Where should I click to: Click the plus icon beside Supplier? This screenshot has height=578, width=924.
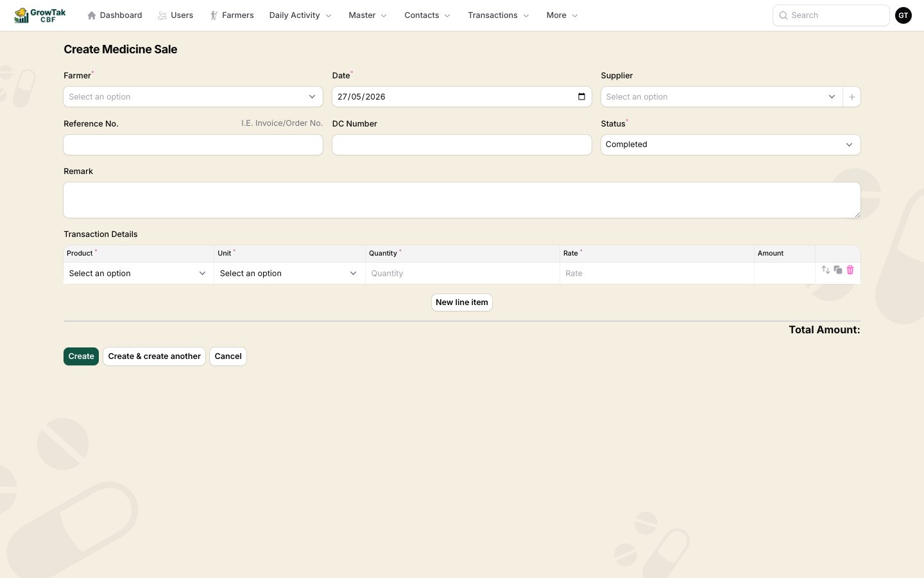[x=852, y=97]
